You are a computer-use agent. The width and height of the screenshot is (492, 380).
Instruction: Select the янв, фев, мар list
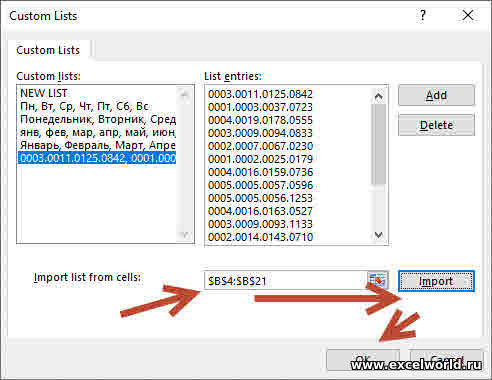pyautogui.click(x=97, y=132)
